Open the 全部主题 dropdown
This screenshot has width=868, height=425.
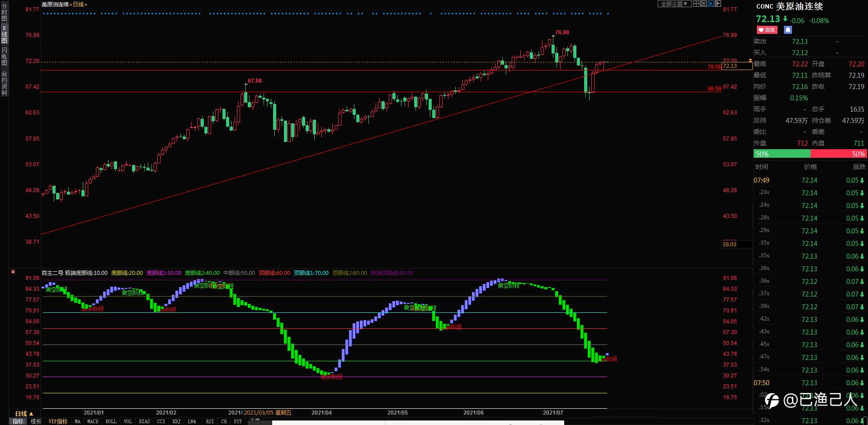click(x=674, y=4)
